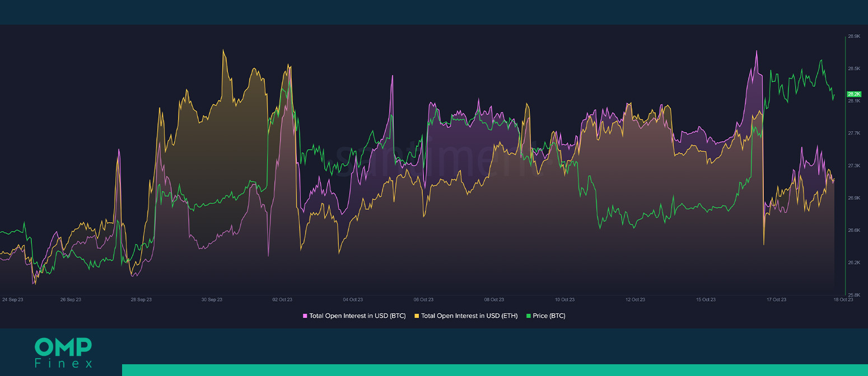
Task: Select the 10 Oct 23 date label
Action: pyautogui.click(x=564, y=300)
